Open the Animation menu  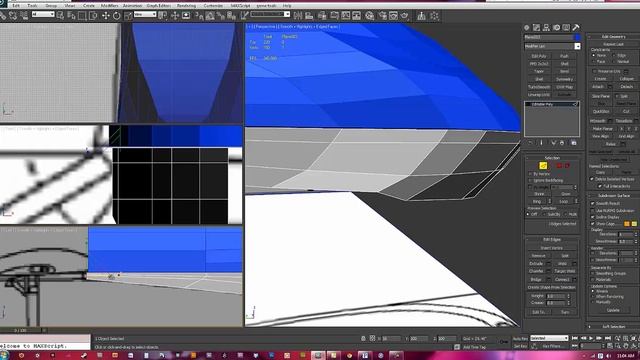tap(132, 6)
